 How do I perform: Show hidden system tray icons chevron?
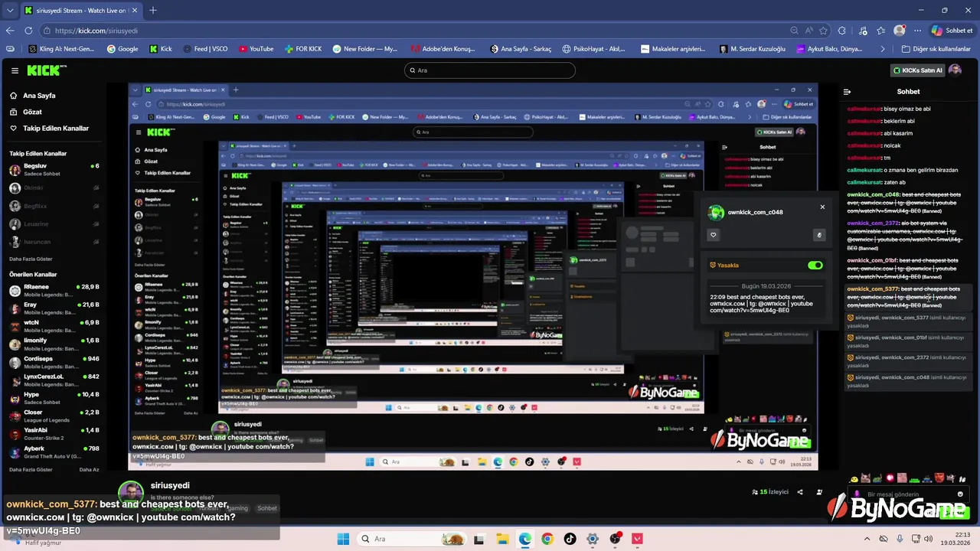tap(867, 539)
